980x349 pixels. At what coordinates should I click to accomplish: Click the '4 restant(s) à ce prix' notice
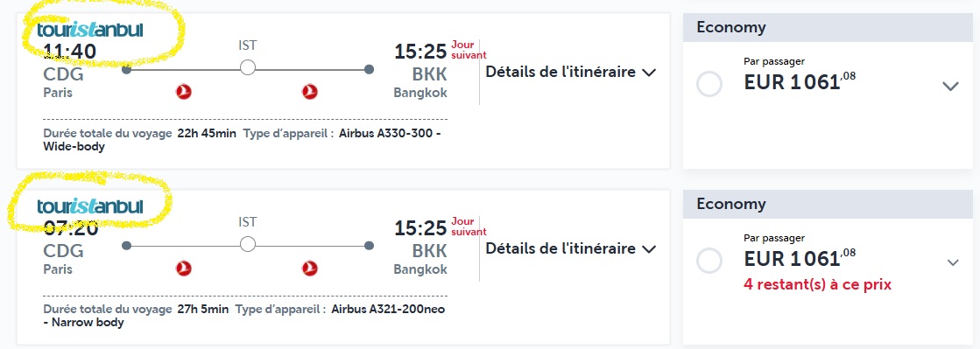817,284
